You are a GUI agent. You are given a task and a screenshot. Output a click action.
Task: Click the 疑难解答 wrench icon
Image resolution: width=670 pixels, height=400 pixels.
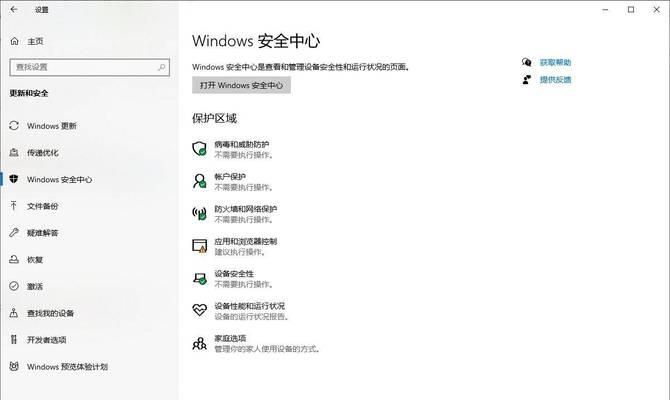pyautogui.click(x=14, y=232)
